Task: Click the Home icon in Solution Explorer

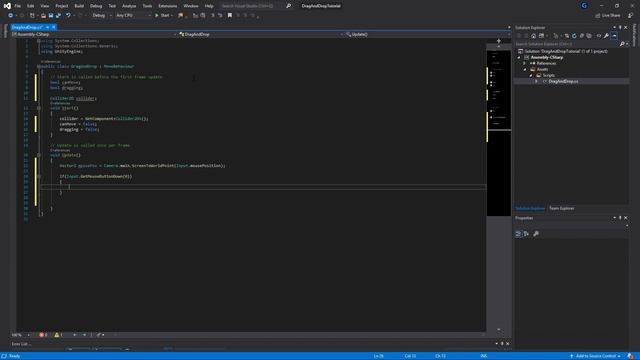Action: click(533, 36)
